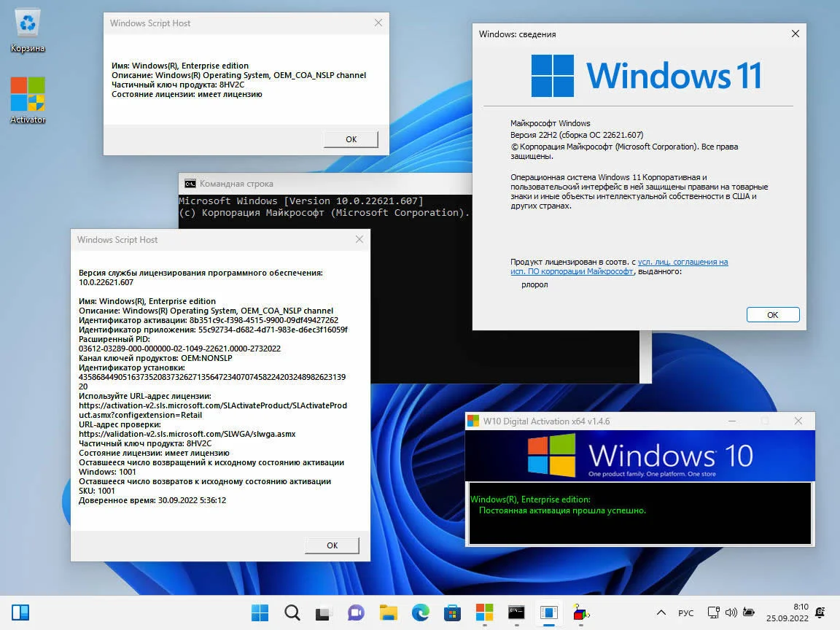Click the Command Prompt title bar icon
Image resolution: width=840 pixels, height=630 pixels.
pyautogui.click(x=190, y=184)
